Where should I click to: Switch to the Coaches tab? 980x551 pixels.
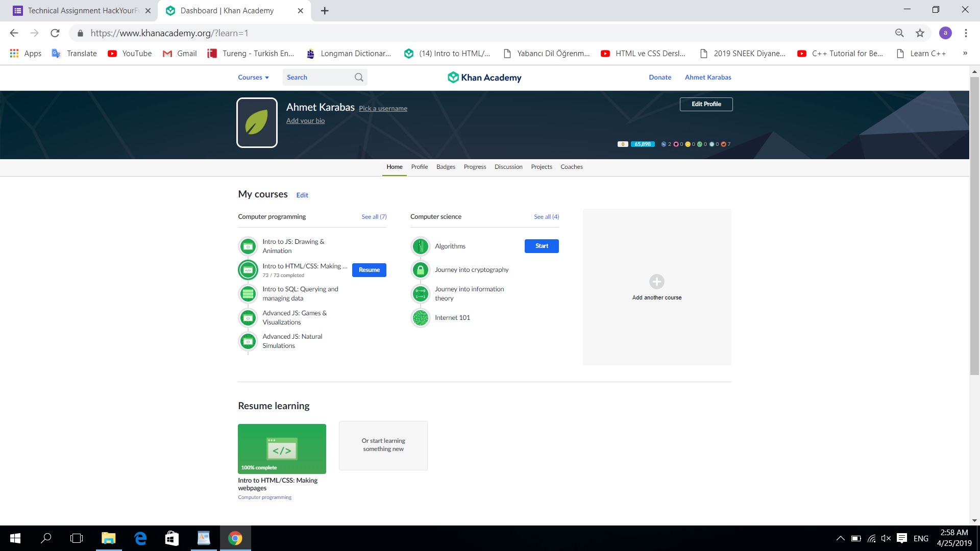572,167
